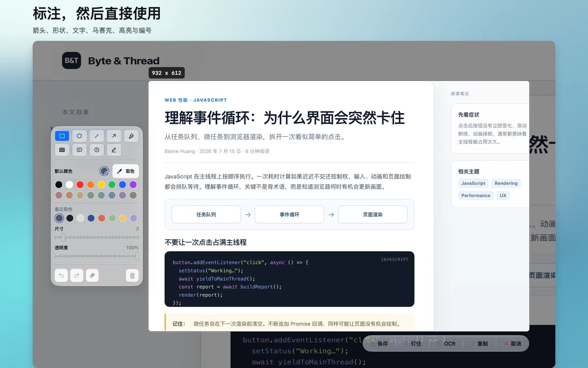The width and height of the screenshot is (588, 368).
Task: Pick the black default color swatch
Action: point(59,184)
